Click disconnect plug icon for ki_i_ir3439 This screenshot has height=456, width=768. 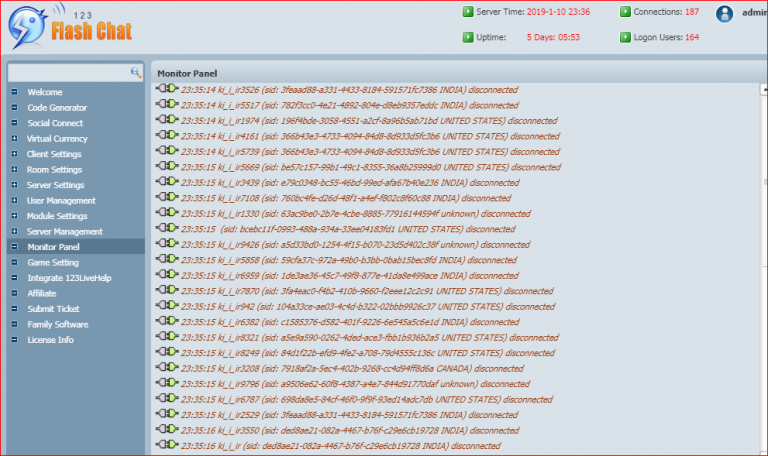[x=167, y=181]
